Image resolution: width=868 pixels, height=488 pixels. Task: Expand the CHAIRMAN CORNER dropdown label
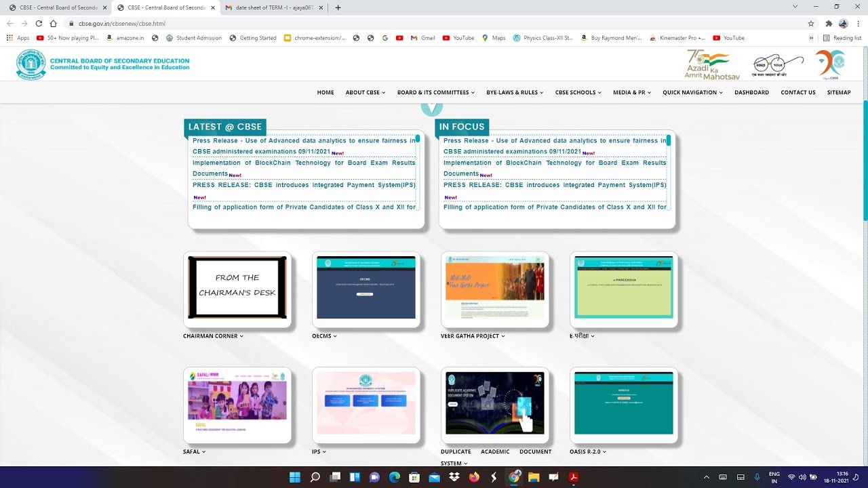tap(213, 336)
